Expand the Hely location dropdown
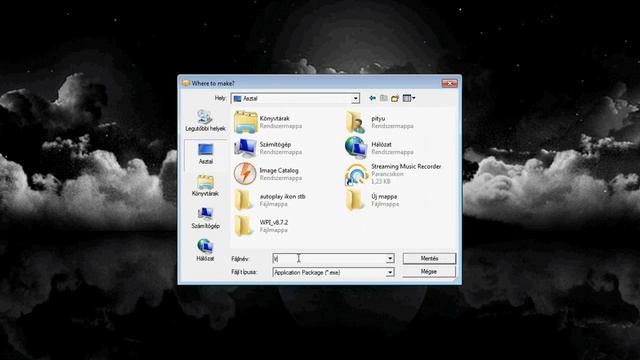This screenshot has height=360, width=640. pos(356,98)
